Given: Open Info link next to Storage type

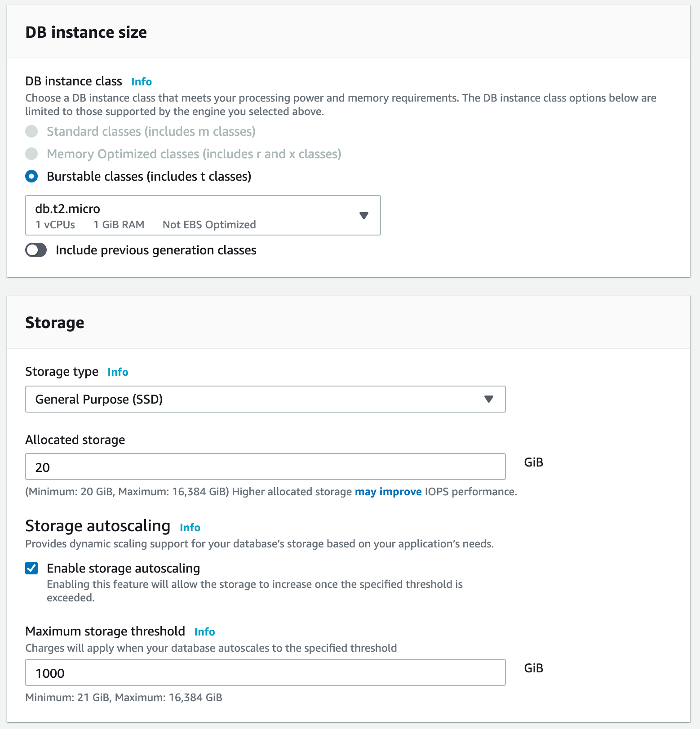Looking at the screenshot, I should (118, 372).
